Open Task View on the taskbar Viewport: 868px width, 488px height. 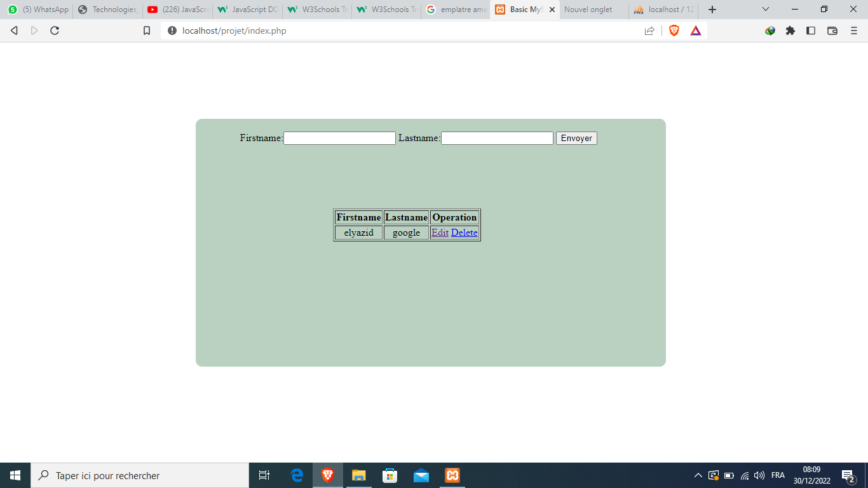(x=264, y=475)
